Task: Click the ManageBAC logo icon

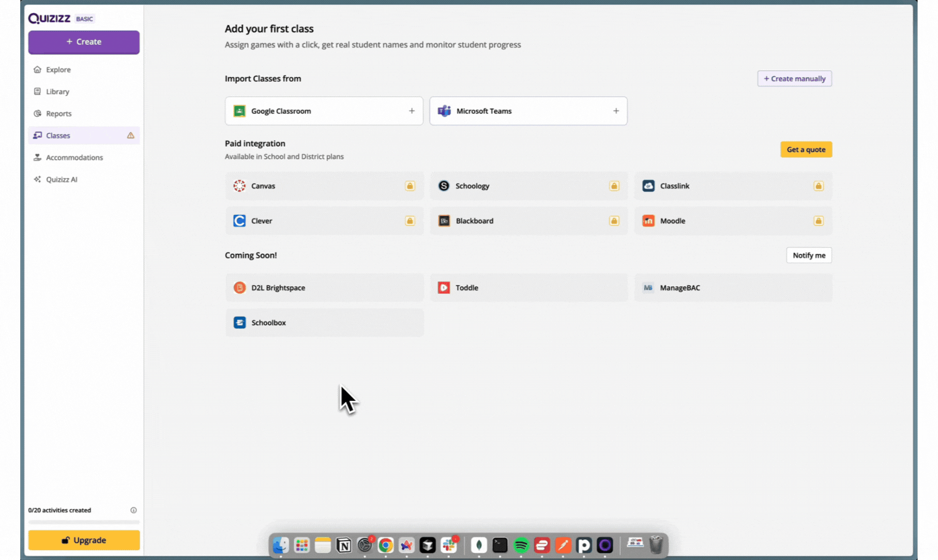Action: click(x=648, y=288)
